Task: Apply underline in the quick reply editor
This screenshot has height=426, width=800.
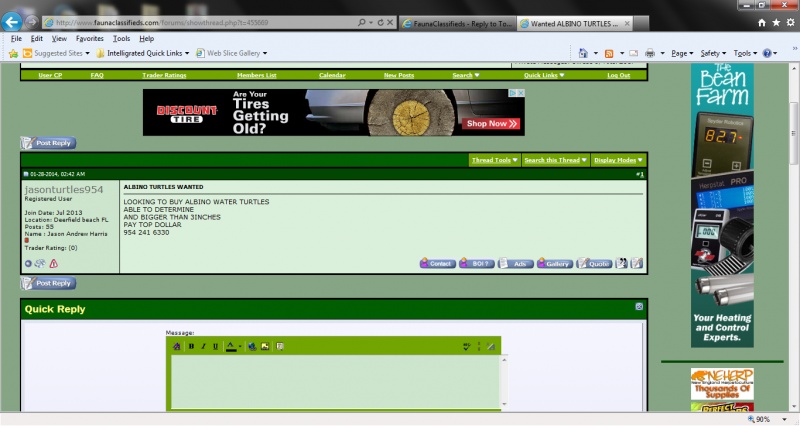Action: click(x=215, y=346)
